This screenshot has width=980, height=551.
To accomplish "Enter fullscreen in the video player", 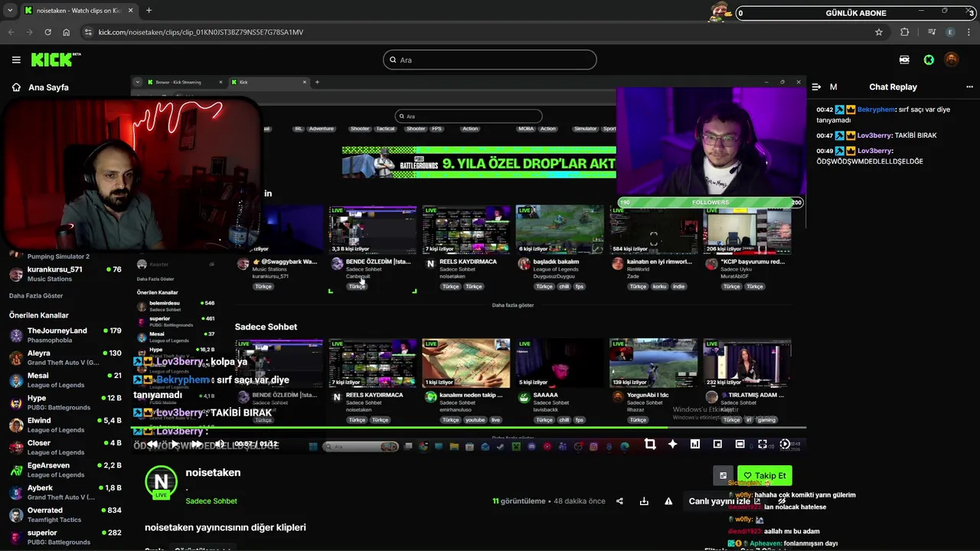I will coord(763,444).
